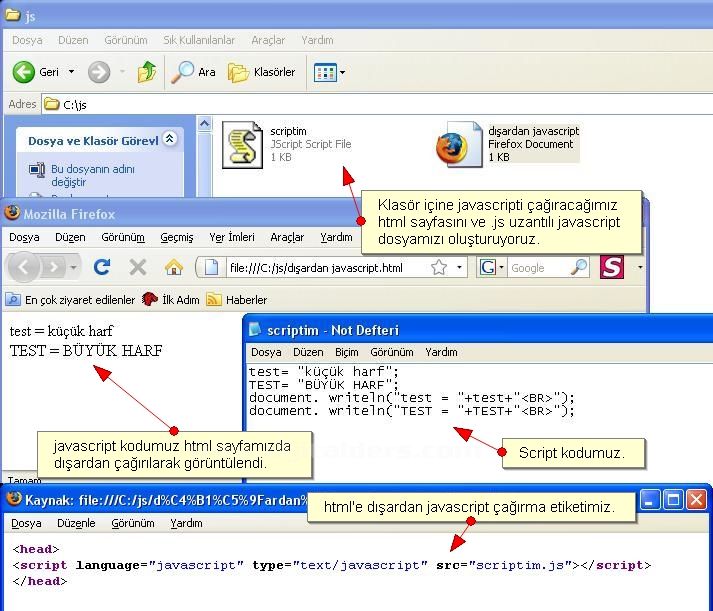
Task: Open Firefox Düzen menu
Action: click(x=70, y=237)
